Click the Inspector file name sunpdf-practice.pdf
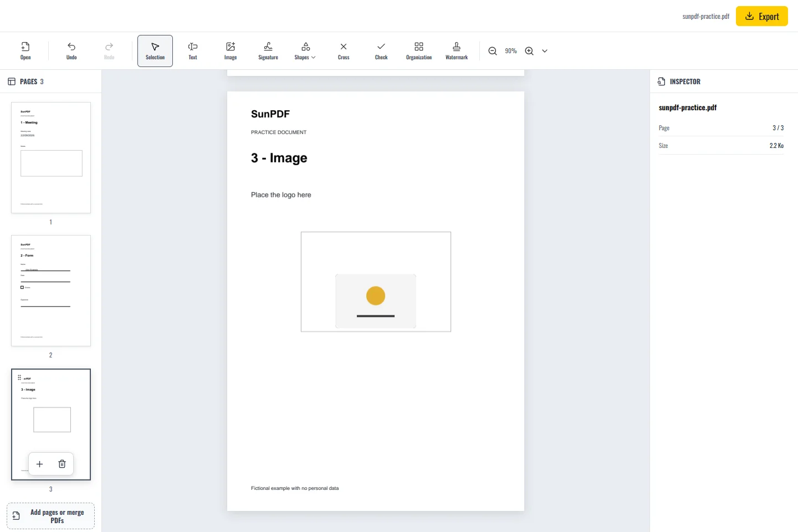This screenshot has width=798, height=532. pos(688,108)
